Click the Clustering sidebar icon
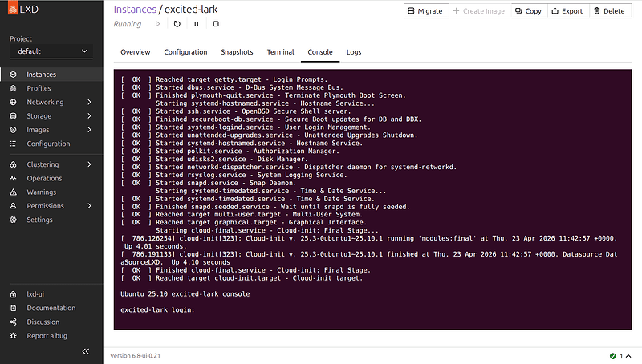Screen dimensions: 642x364 click(13, 164)
